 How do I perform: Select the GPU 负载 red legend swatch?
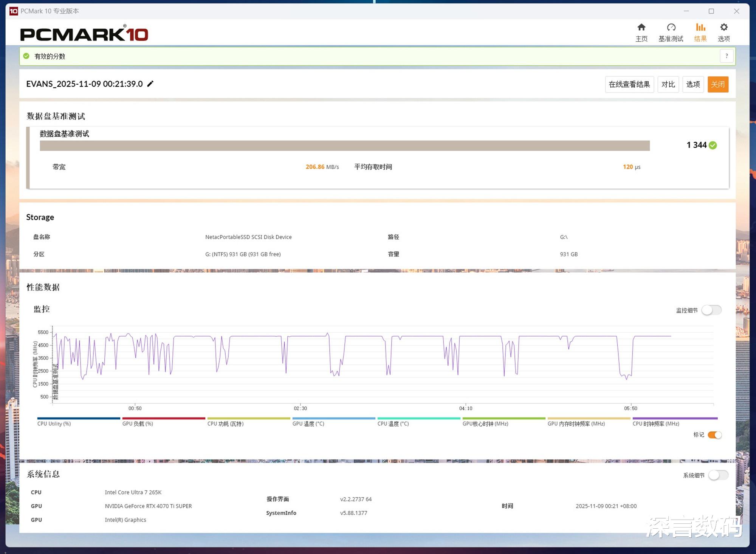163,418
